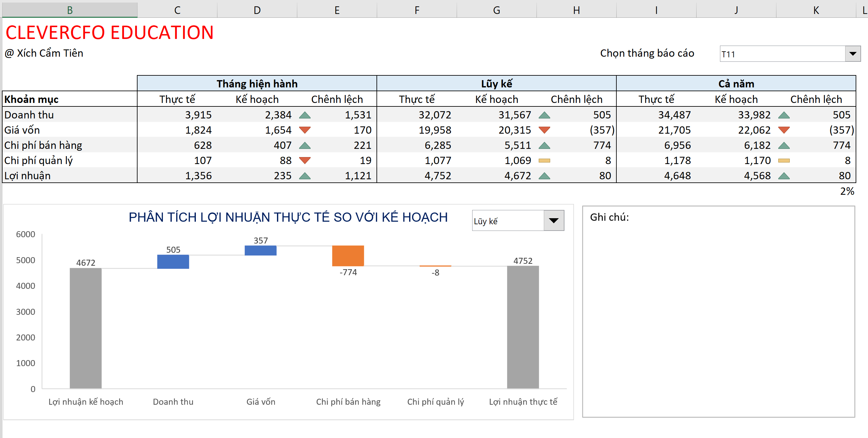868x438 pixels.
Task: Click the green up arrow next to 505 in Cả năm
Action: coord(785,115)
